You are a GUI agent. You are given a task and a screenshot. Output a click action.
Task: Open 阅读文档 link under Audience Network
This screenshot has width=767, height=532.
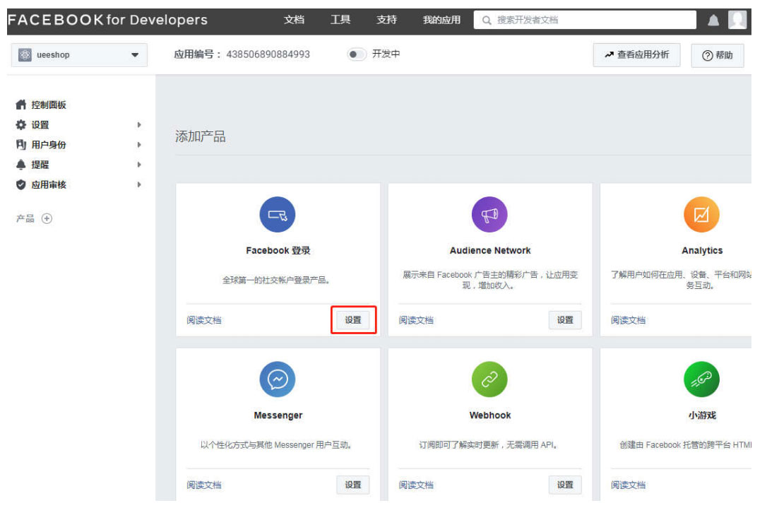pyautogui.click(x=416, y=321)
